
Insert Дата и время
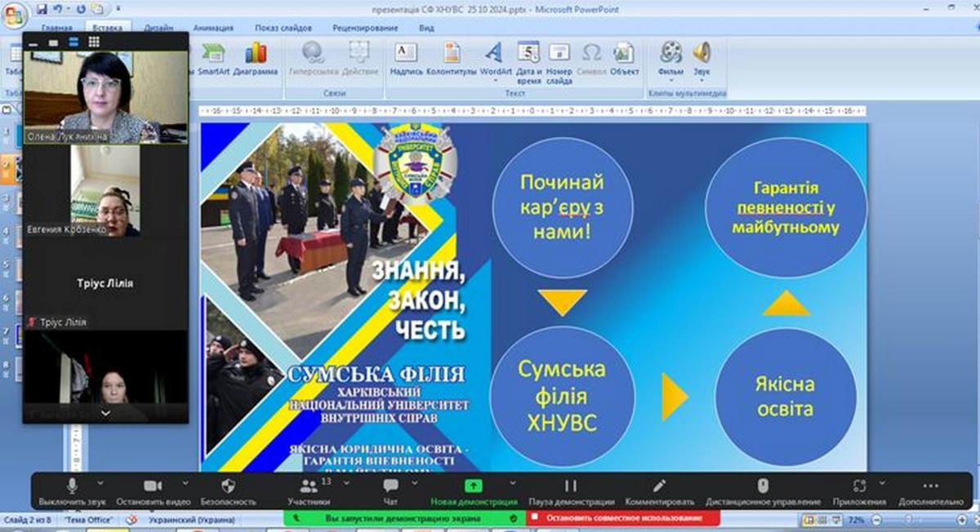528,63
